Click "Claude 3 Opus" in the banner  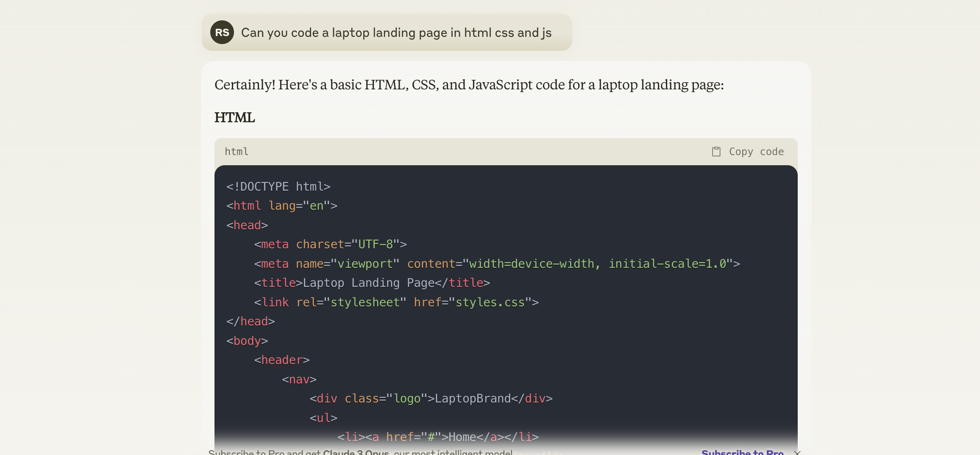click(x=356, y=452)
